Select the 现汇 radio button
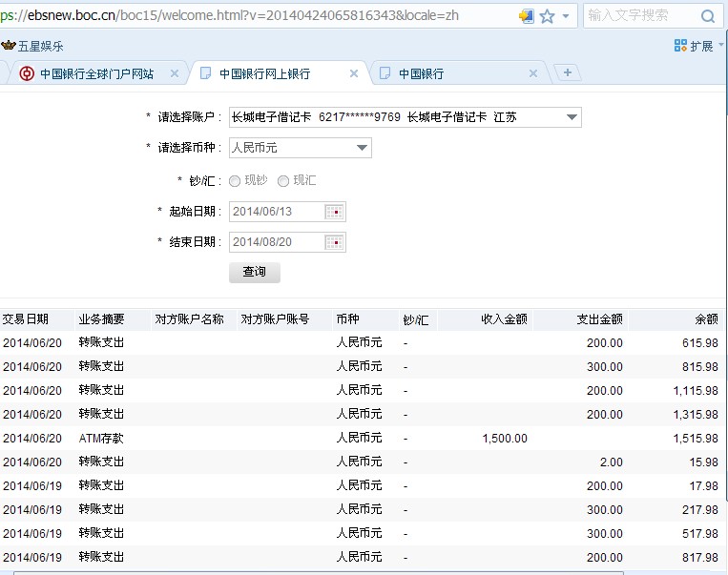The height and width of the screenshot is (575, 728). pyautogui.click(x=282, y=181)
